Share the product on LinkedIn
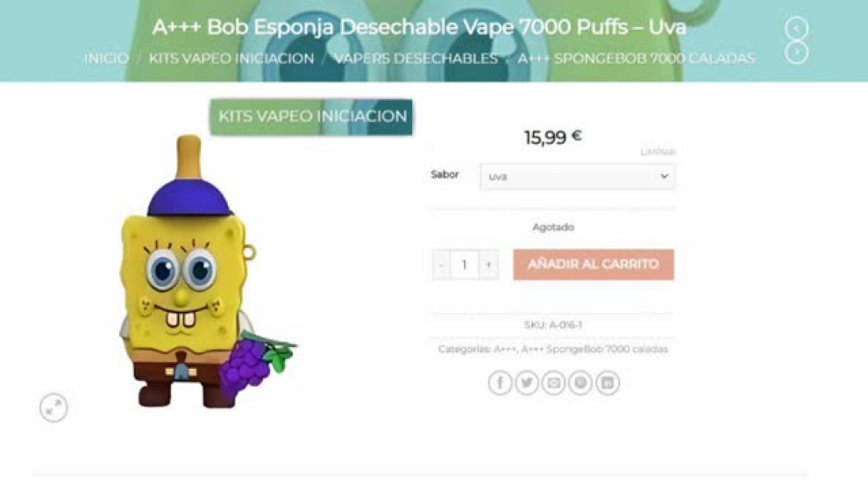Viewport: 868px width, 488px height. [x=608, y=382]
